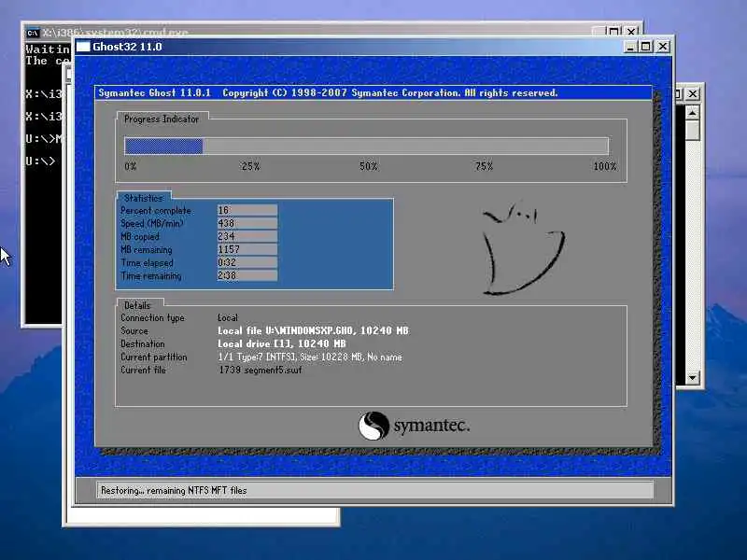Minimize the Ghost32 11.0 window

(x=629, y=47)
